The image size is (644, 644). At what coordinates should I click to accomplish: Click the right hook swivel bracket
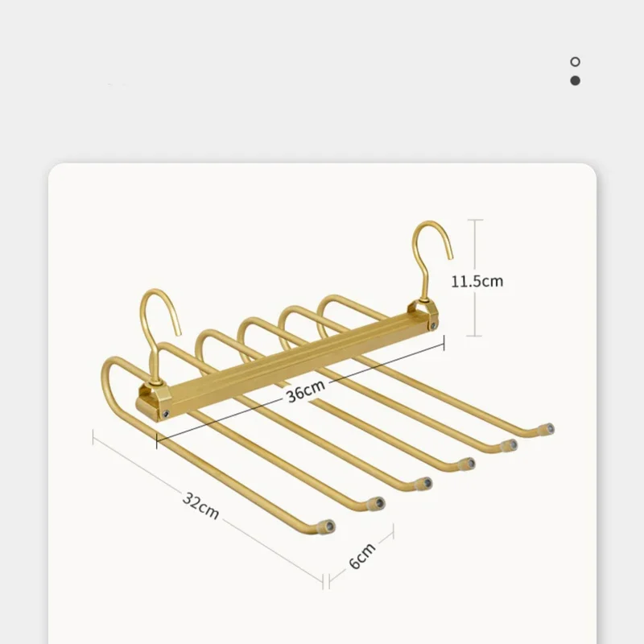coord(424,314)
